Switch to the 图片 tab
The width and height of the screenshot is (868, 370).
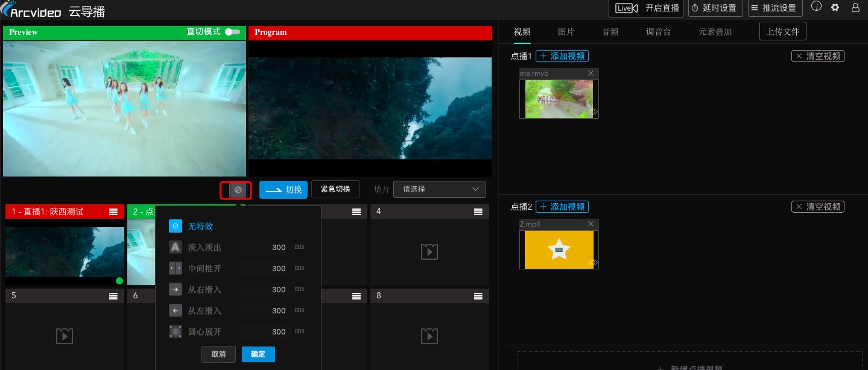(x=566, y=32)
